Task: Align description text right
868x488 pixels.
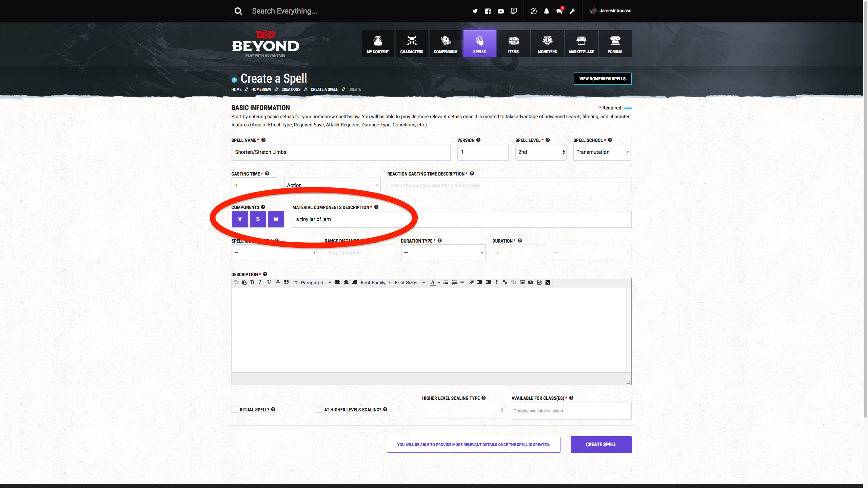Action: pyautogui.click(x=354, y=282)
